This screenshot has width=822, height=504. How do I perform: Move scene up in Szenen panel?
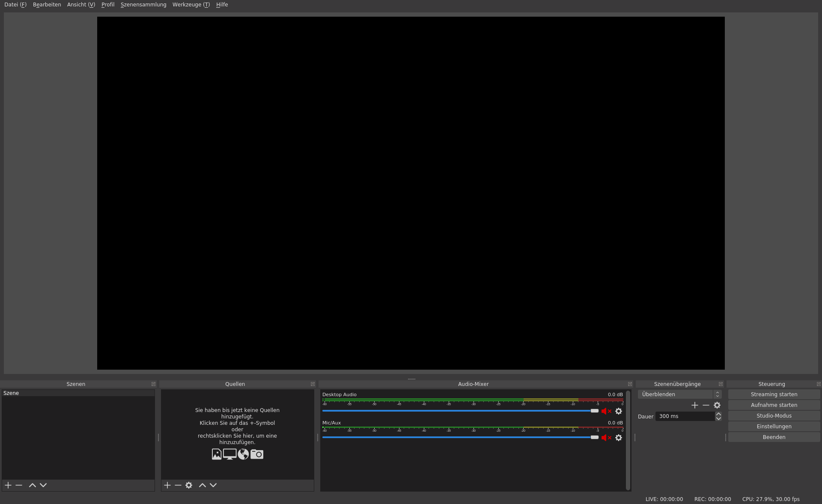coord(32,485)
